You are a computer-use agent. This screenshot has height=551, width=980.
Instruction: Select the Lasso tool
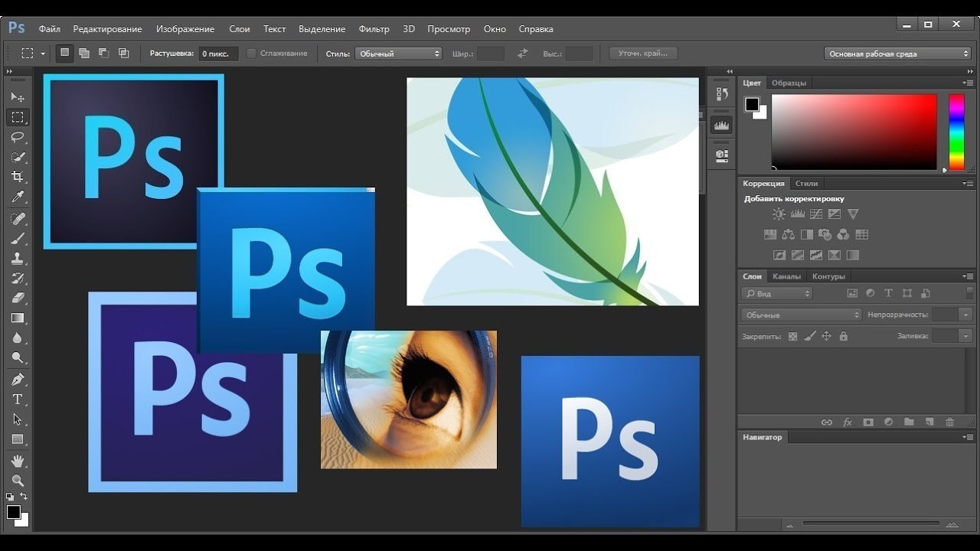click(x=17, y=137)
